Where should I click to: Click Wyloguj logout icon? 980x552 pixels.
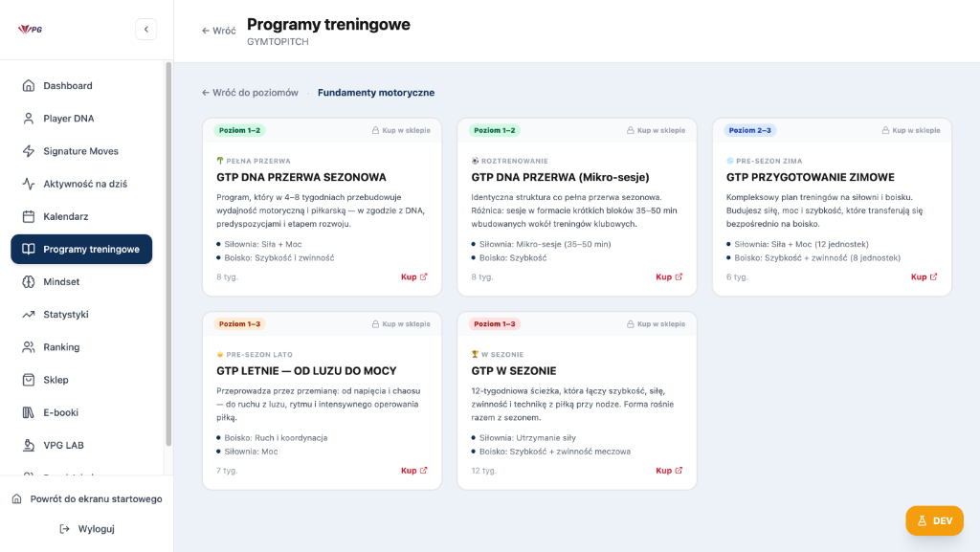64,529
